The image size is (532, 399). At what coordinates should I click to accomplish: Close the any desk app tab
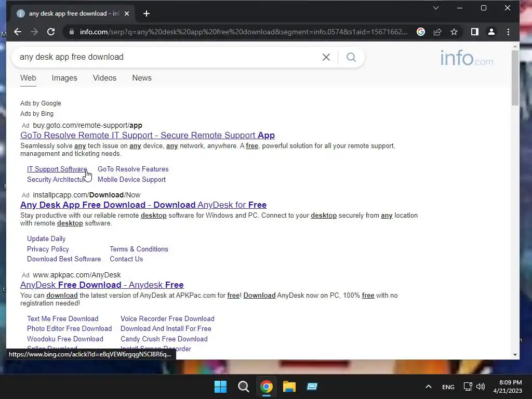coord(127,14)
